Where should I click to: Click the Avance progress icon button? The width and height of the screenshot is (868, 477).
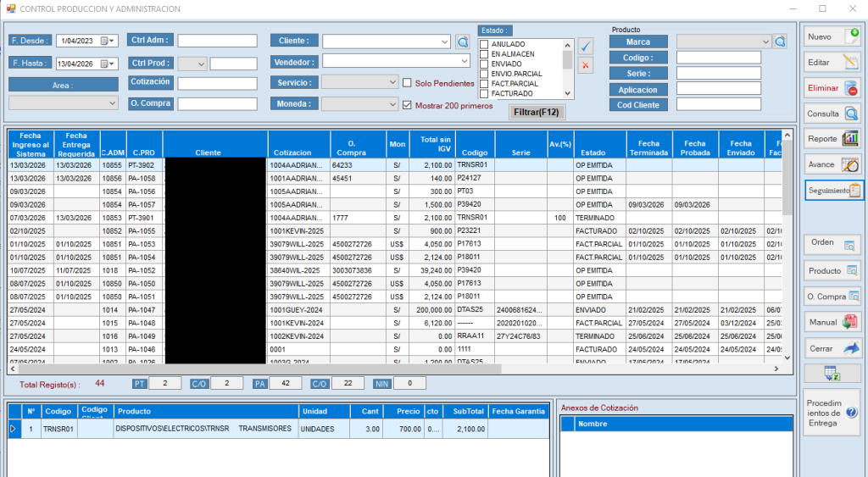click(832, 164)
